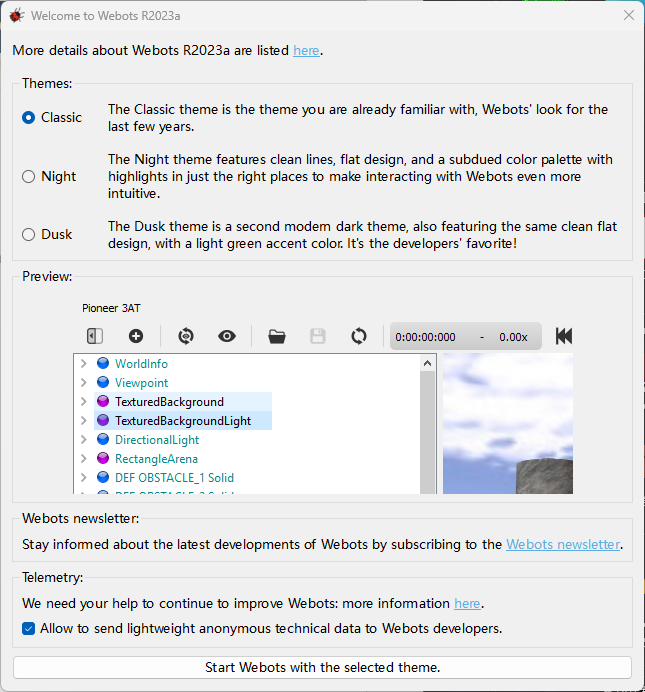The height and width of the screenshot is (692, 645).
Task: Expand the WorldInfo node
Action: 83,363
